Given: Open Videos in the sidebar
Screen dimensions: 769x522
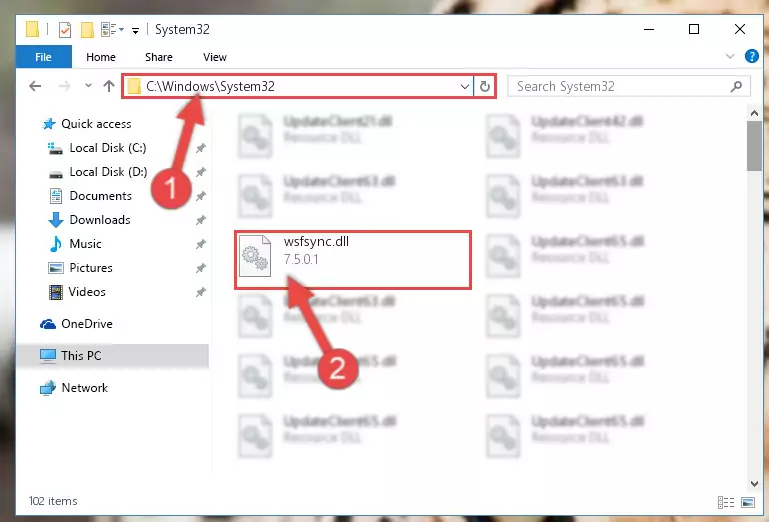Looking at the screenshot, I should click(x=87, y=292).
